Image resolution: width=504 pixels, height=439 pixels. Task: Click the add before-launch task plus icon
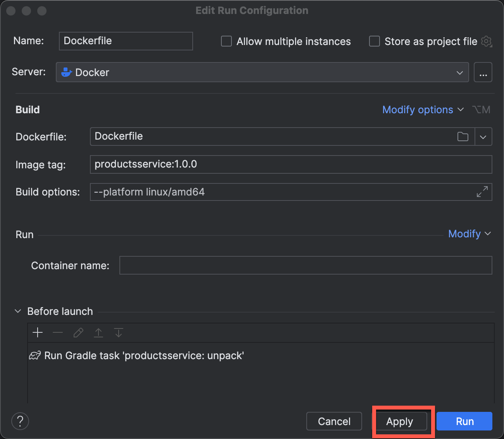coord(38,332)
